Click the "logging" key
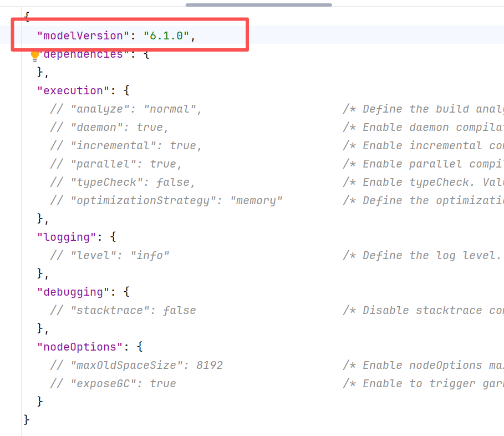This screenshot has height=436, width=504. 67,237
